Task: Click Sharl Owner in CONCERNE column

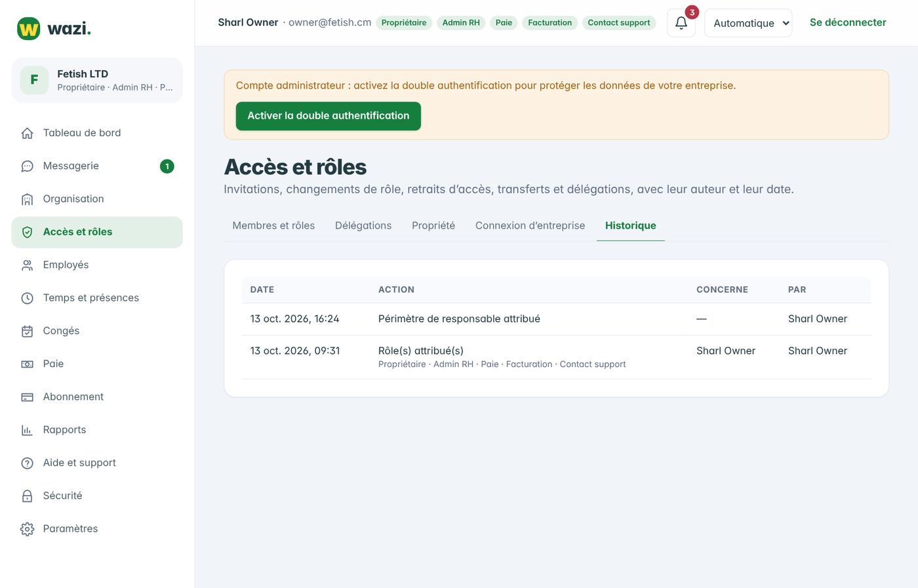Action: point(726,351)
